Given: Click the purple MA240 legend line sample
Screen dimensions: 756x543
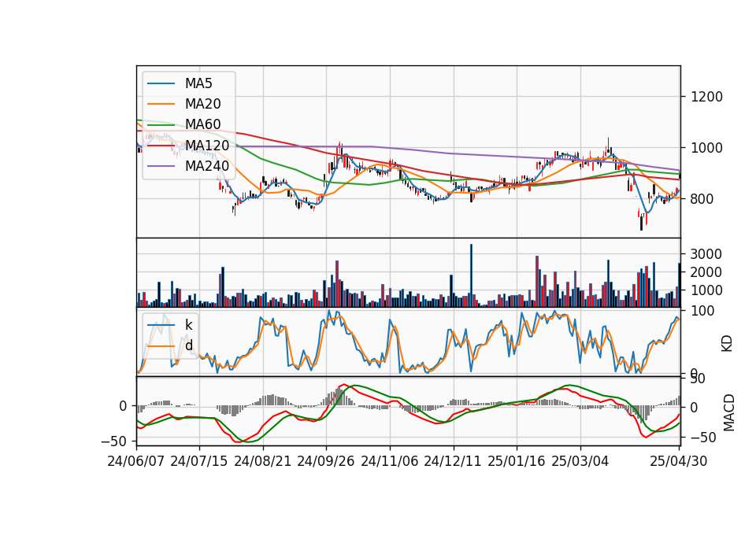Looking at the screenshot, I should click(161, 166).
